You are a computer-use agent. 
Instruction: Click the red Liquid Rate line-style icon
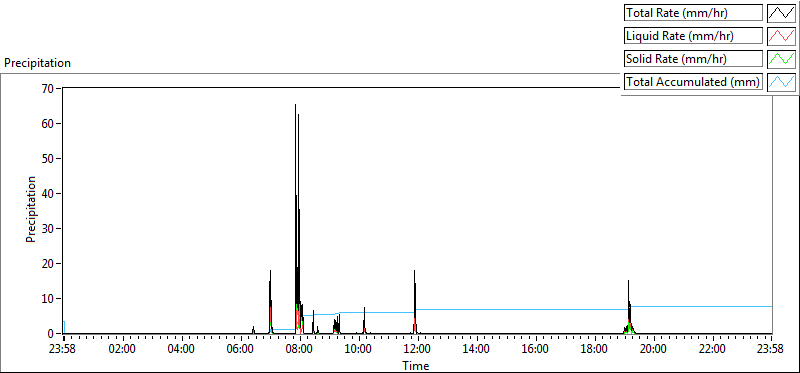(781, 36)
